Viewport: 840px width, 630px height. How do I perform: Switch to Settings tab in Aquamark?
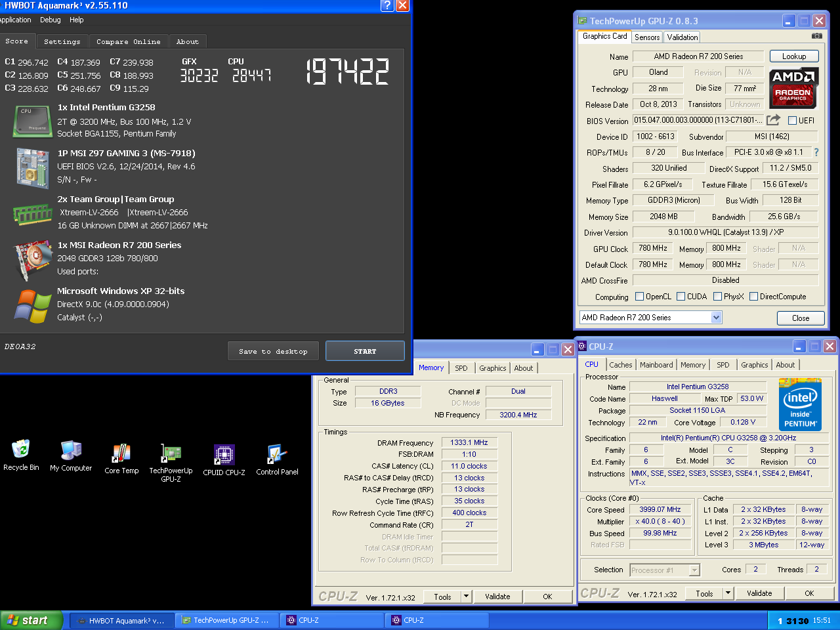[62, 41]
